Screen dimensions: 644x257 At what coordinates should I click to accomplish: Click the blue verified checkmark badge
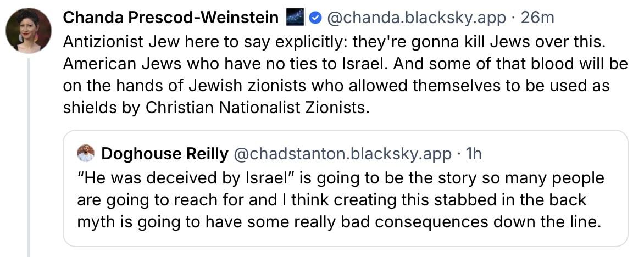click(x=315, y=18)
